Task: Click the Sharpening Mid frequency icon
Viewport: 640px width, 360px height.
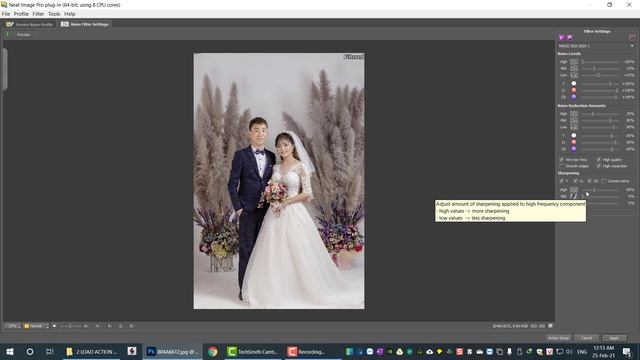Action: pyautogui.click(x=574, y=196)
